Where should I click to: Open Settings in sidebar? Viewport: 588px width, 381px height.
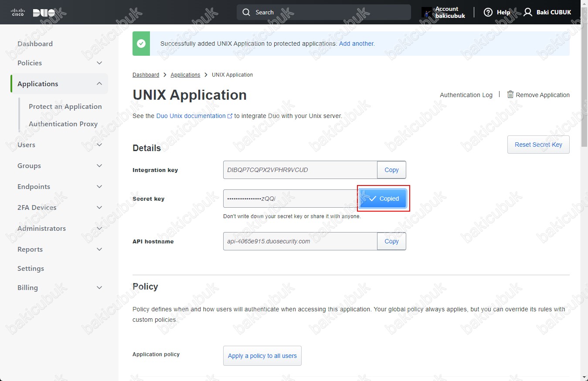[31, 268]
